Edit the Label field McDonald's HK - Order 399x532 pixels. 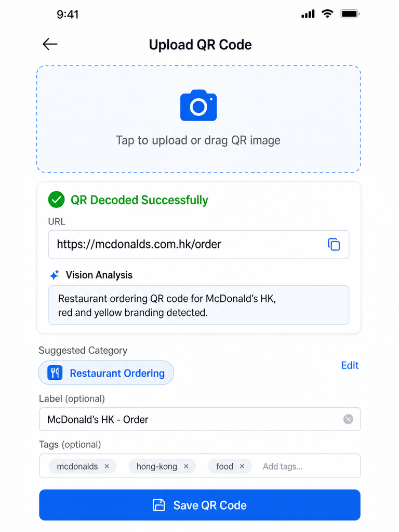[x=199, y=419]
